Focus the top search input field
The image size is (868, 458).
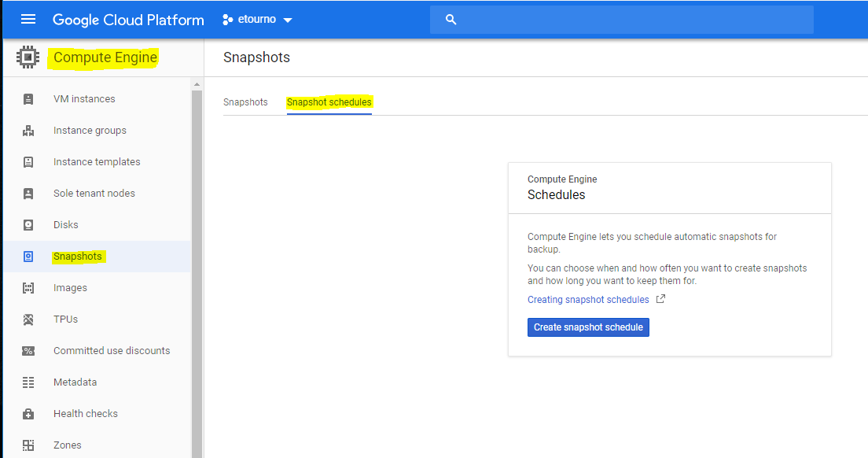pyautogui.click(x=622, y=20)
